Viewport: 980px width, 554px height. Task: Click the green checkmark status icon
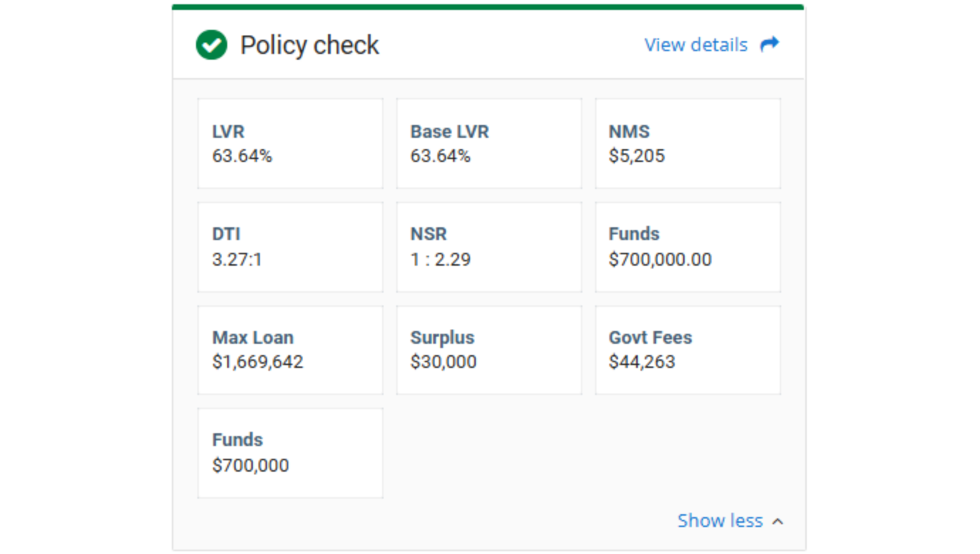212,45
